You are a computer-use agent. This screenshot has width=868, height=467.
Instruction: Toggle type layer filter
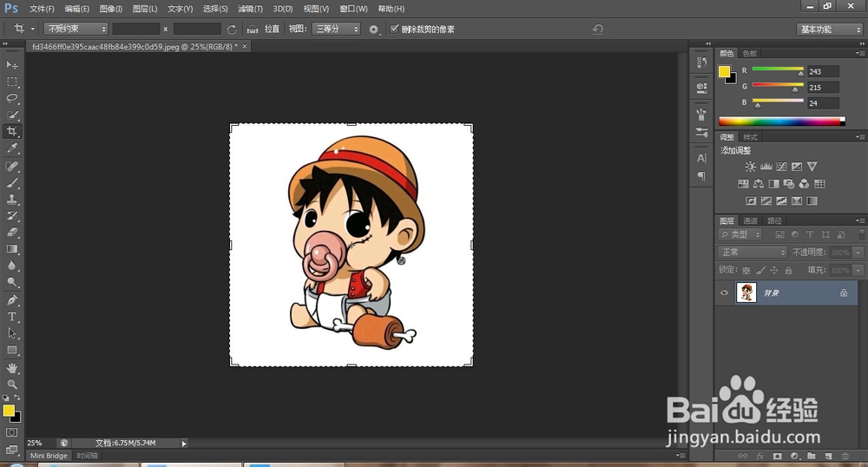(810, 234)
